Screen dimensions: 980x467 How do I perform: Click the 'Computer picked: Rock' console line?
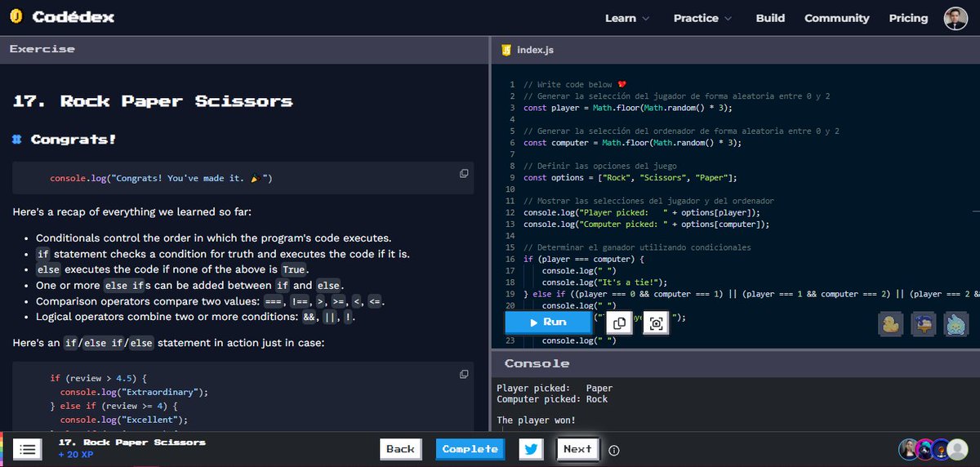(x=552, y=399)
